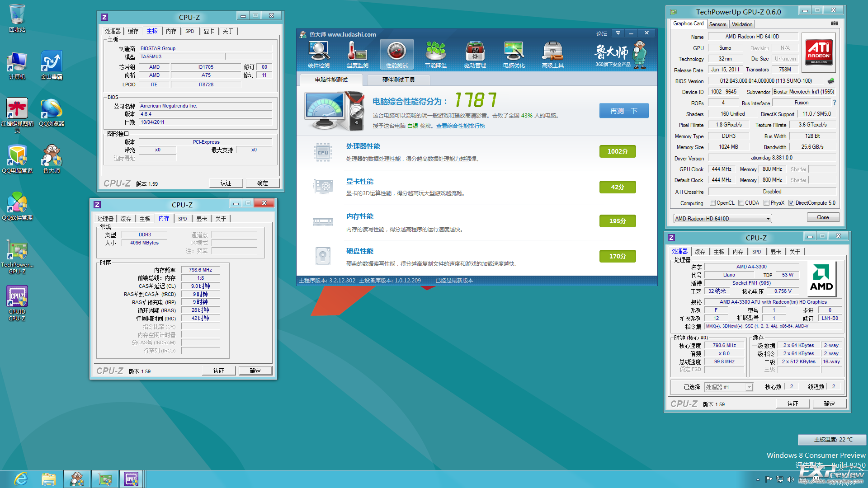Select the 电脑性能测试 tab
The height and width of the screenshot is (488, 868).
pos(331,80)
